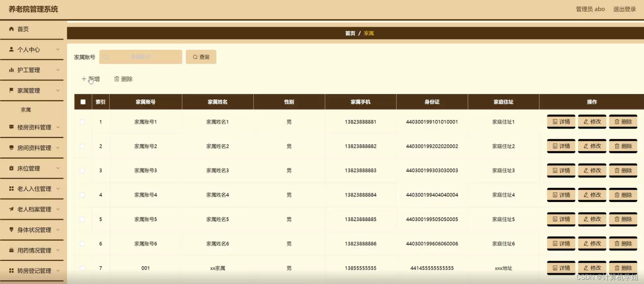The image size is (644, 284).
Task: Open the 首页 sidebar menu item
Action: click(32, 29)
